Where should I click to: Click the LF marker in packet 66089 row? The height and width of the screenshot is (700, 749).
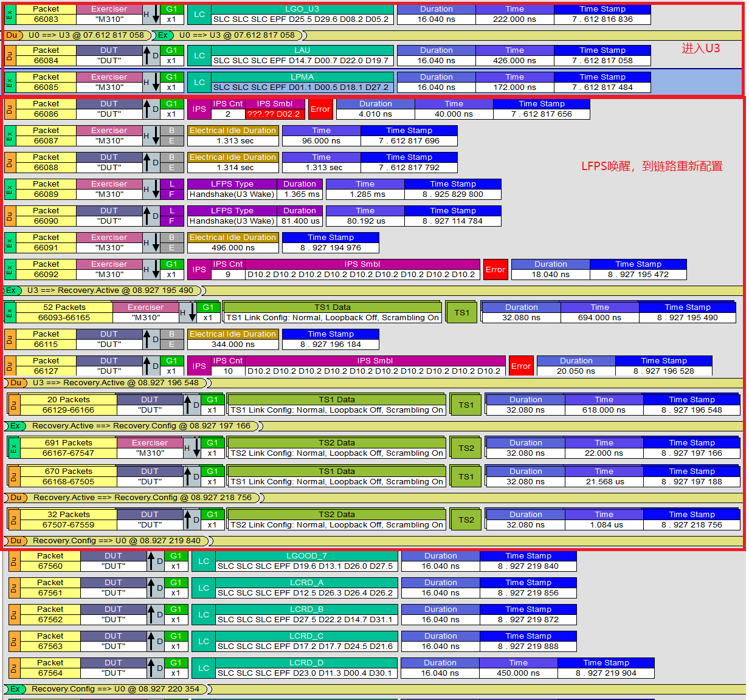click(x=172, y=190)
